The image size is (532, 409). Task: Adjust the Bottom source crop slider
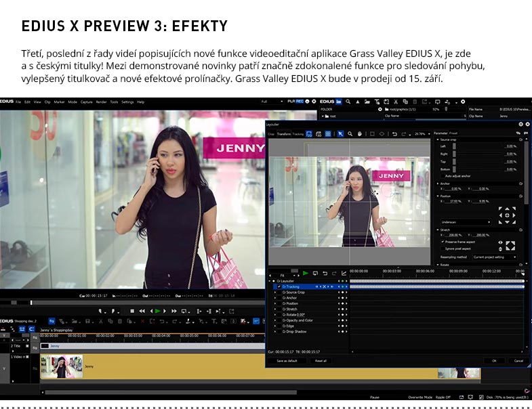[454, 169]
